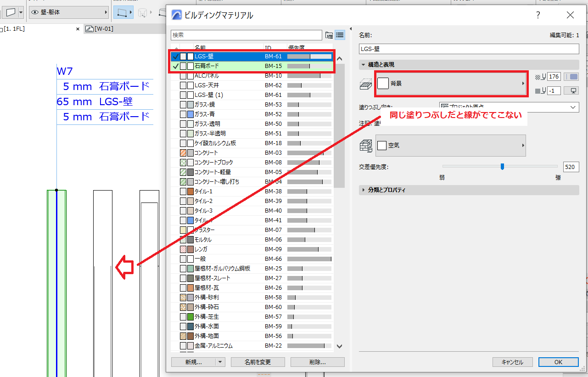Click the wall tool icon in info box

[x=11, y=12]
